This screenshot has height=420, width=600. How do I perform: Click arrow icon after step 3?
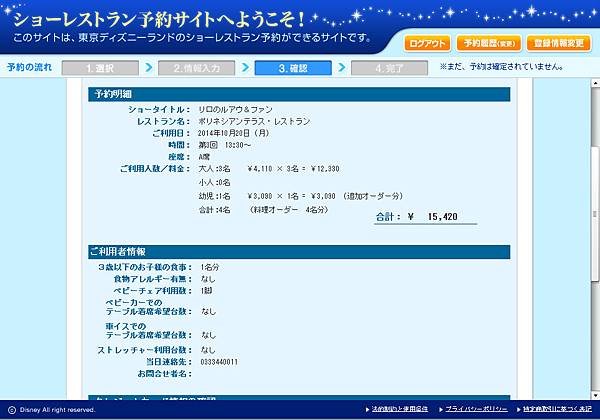(341, 68)
